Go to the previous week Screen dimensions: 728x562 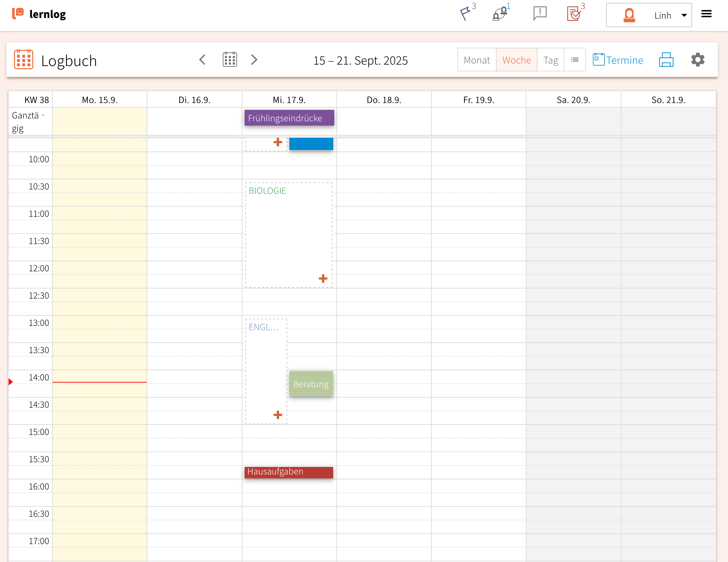click(x=203, y=60)
